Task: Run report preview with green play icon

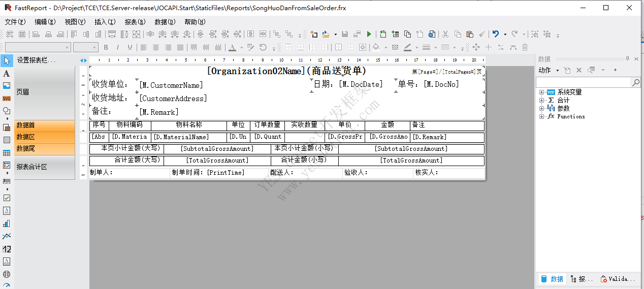Action: (x=369, y=34)
